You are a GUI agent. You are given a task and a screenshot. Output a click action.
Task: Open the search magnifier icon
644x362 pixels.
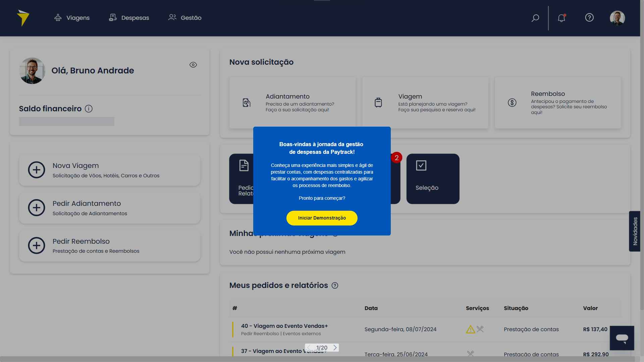pyautogui.click(x=535, y=18)
